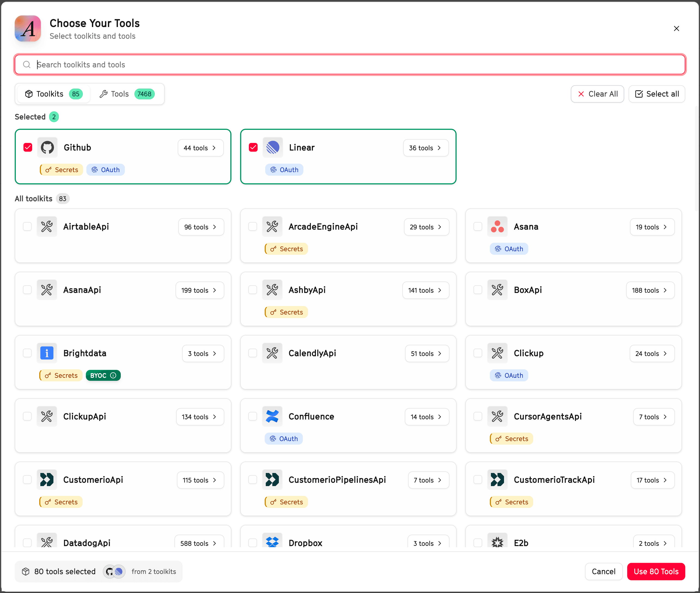Click the Confluence logo icon
Image resolution: width=700 pixels, height=593 pixels.
click(x=272, y=416)
